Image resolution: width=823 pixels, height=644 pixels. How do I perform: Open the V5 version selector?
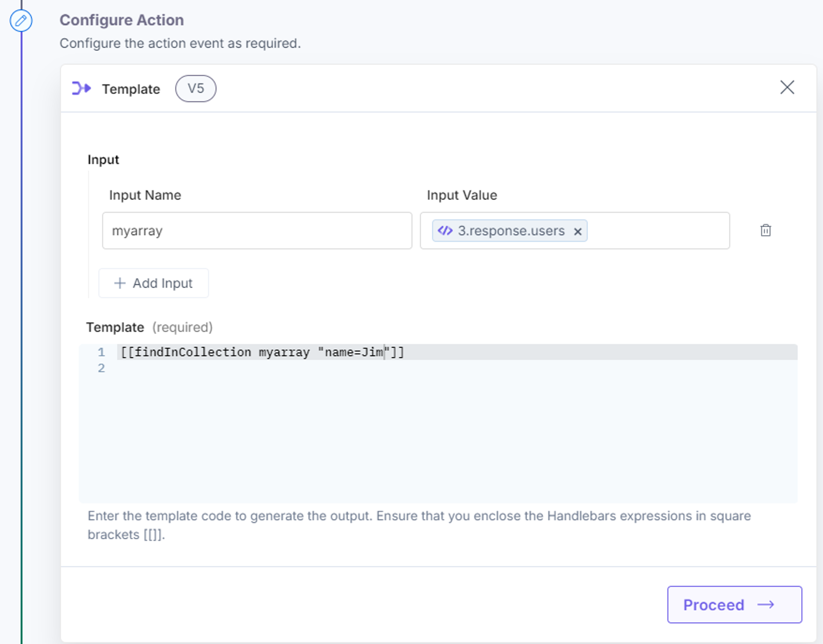196,89
